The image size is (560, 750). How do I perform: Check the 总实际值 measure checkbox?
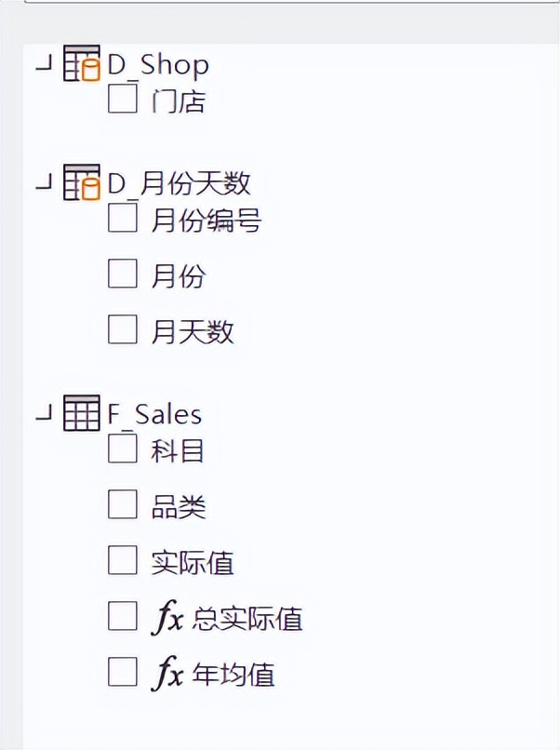[x=123, y=616]
